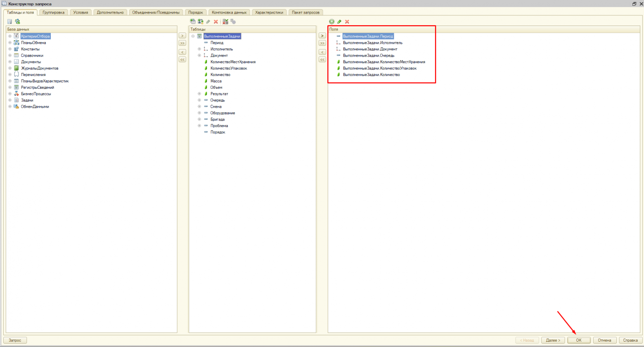Click the nested query icon in Таблицы toolbar

pyautogui.click(x=200, y=21)
